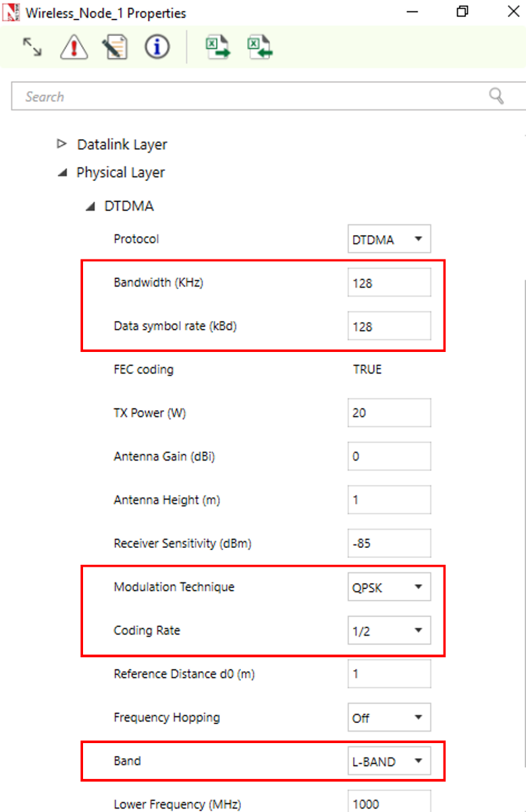This screenshot has height=812, width=526.
Task: Open the Protocol dropdown
Action: [x=388, y=239]
